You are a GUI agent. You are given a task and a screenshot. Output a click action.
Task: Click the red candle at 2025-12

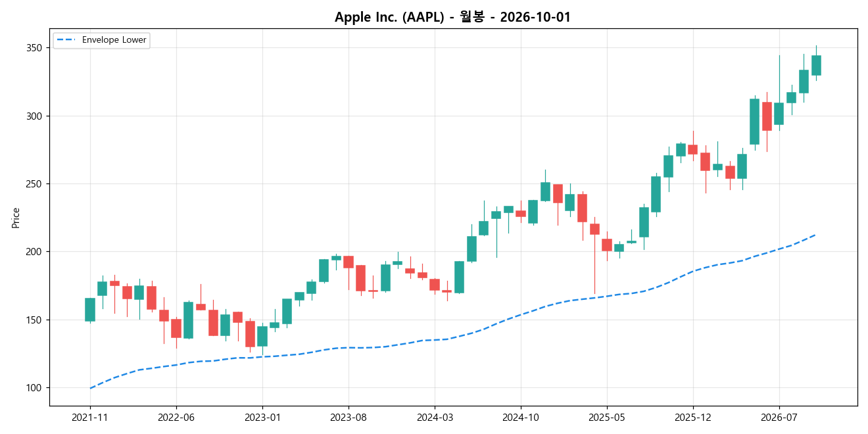693,149
